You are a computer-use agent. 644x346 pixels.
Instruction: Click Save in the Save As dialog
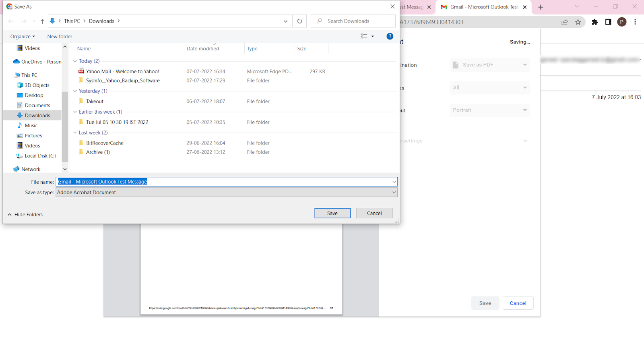pyautogui.click(x=332, y=213)
